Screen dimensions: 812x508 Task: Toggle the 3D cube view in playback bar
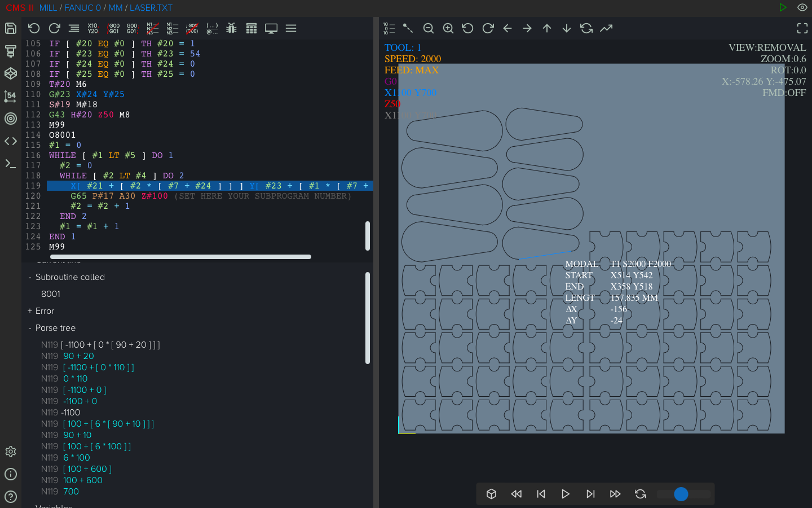491,494
